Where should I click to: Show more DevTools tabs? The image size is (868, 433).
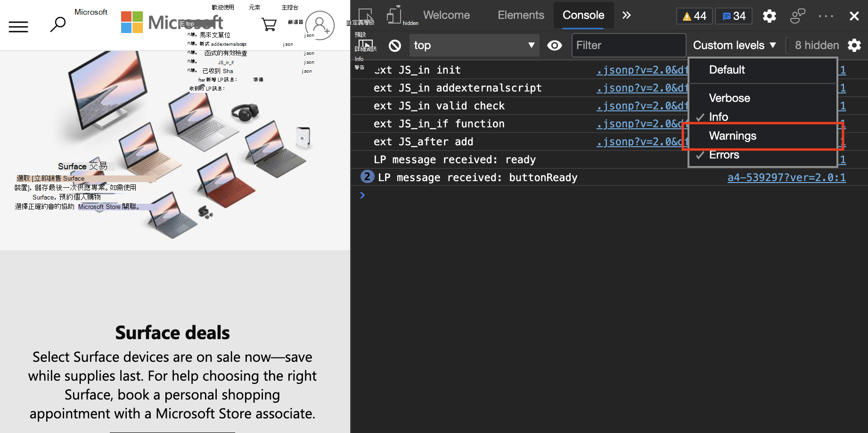coord(626,15)
